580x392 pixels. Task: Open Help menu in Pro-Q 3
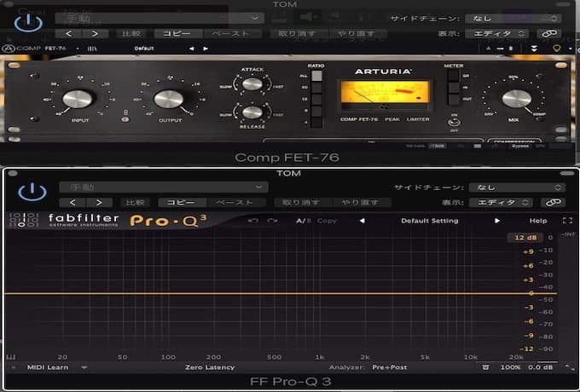tap(538, 221)
